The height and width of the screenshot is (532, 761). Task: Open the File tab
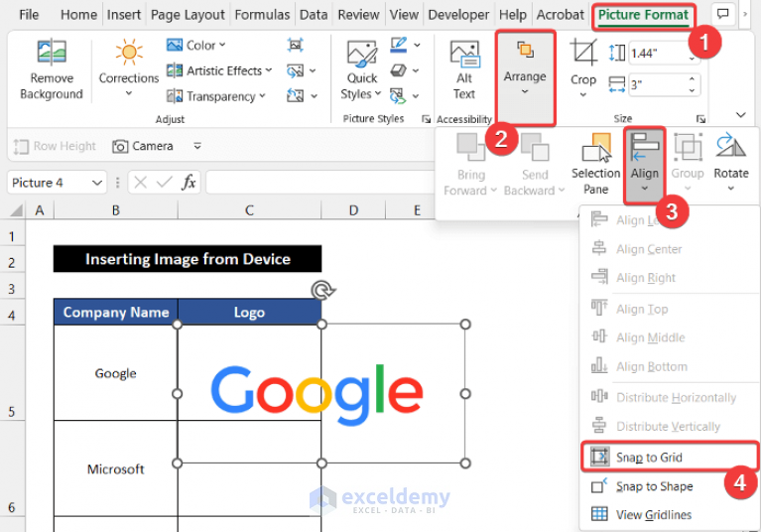pos(29,15)
